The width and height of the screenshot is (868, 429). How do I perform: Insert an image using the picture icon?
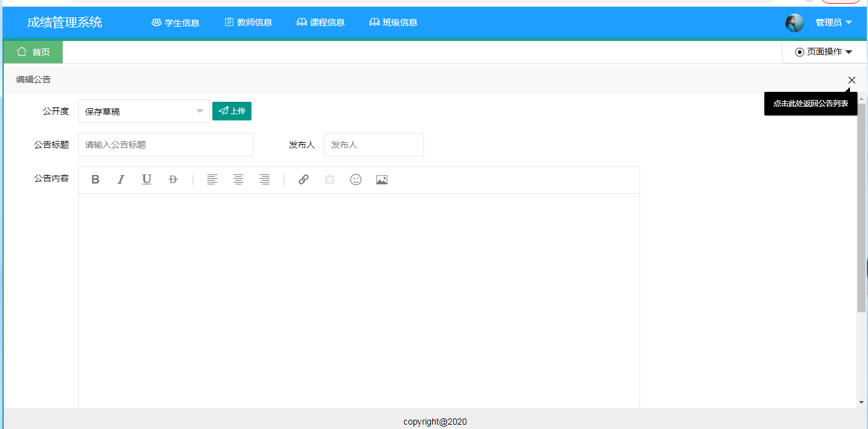tap(382, 180)
